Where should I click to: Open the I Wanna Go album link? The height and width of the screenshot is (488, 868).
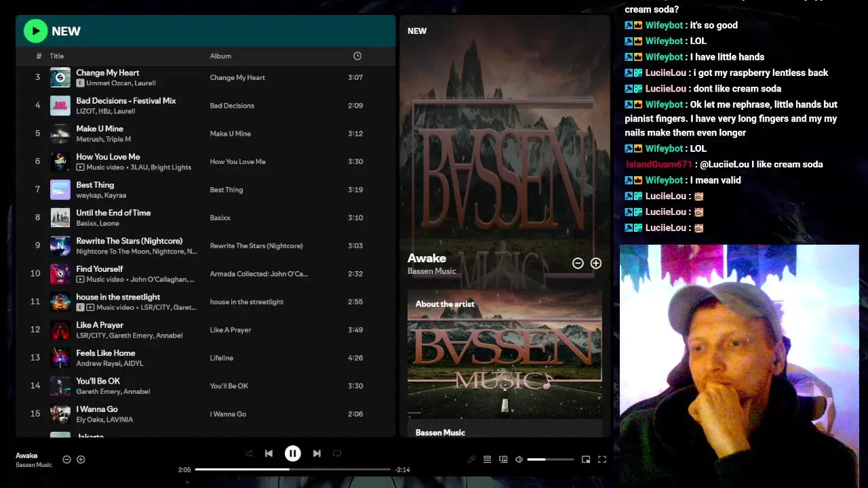228,414
